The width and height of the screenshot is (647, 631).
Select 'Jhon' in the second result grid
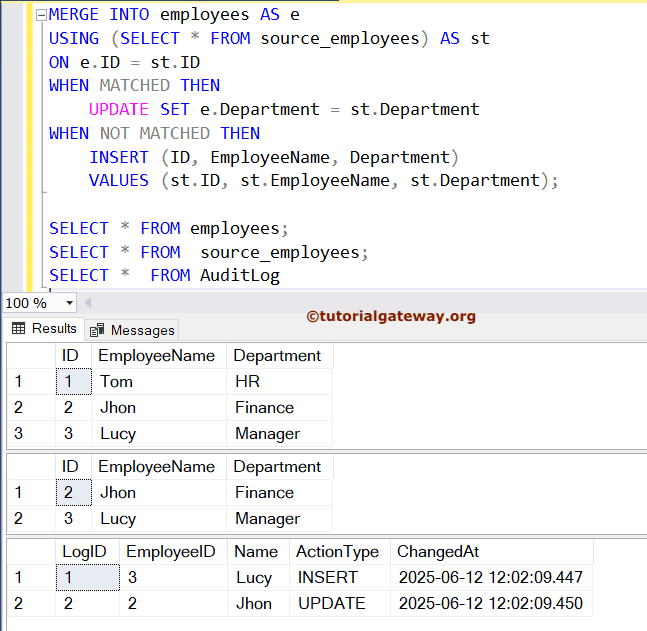tap(159, 492)
